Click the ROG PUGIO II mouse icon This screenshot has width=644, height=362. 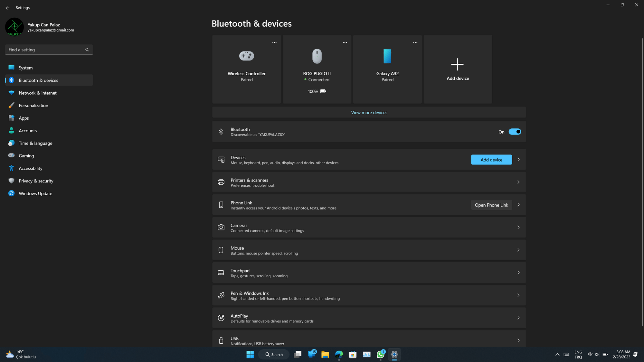(x=317, y=56)
